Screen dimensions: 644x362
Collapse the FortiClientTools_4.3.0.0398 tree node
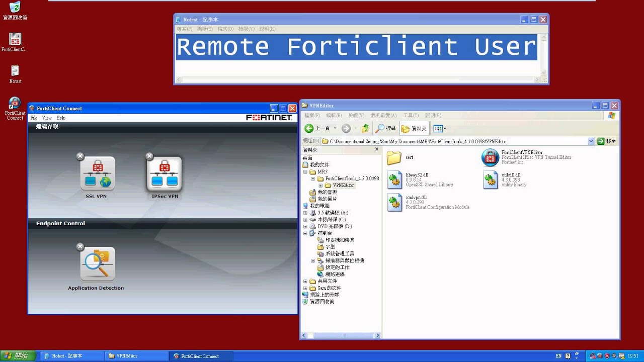(x=312, y=178)
